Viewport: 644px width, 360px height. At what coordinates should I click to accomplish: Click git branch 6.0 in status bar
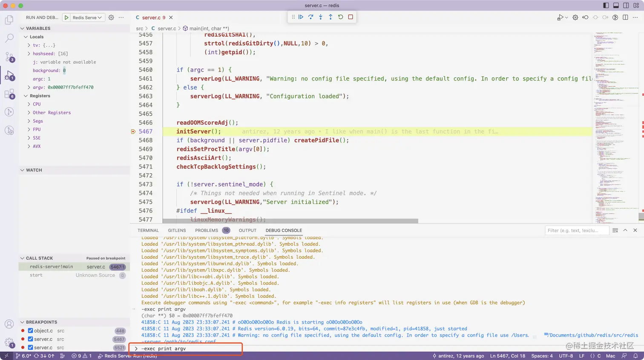[23, 356]
